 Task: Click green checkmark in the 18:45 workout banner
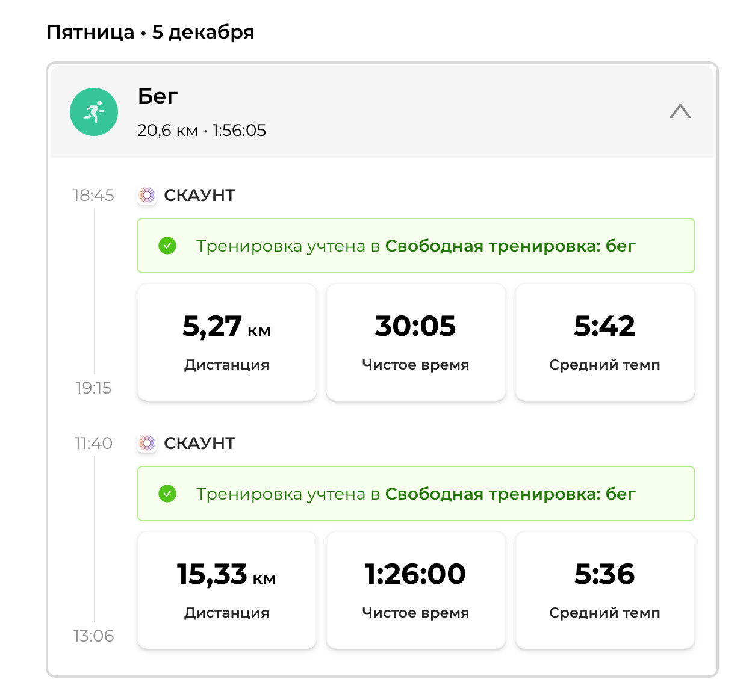167,246
